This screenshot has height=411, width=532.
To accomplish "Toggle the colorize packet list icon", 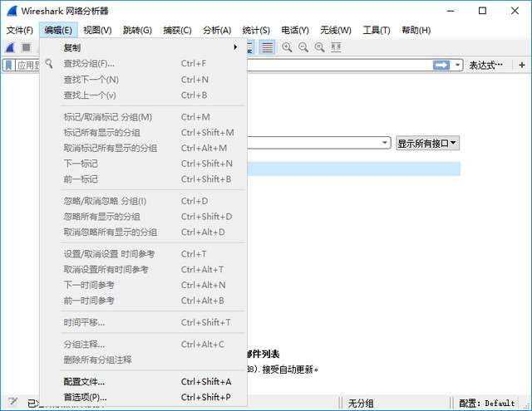I will pyautogui.click(x=268, y=47).
